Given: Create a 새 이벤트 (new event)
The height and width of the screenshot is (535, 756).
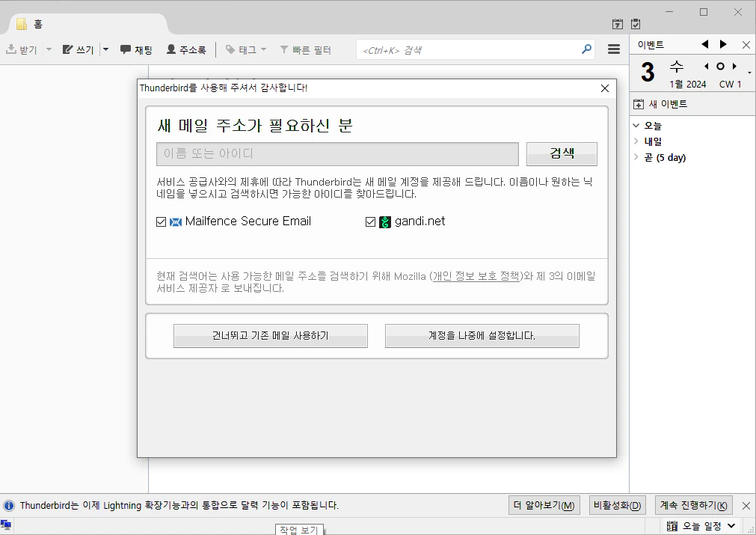Looking at the screenshot, I should [x=660, y=104].
